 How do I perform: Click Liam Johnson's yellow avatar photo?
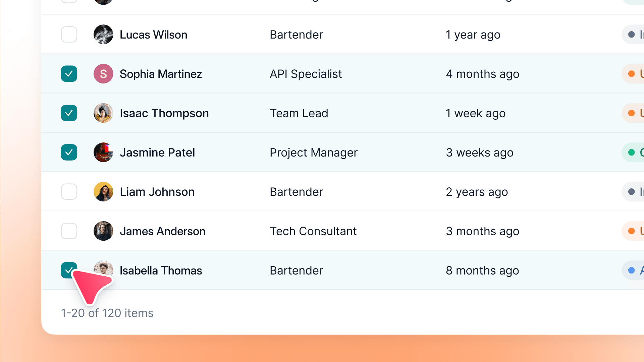point(103,192)
